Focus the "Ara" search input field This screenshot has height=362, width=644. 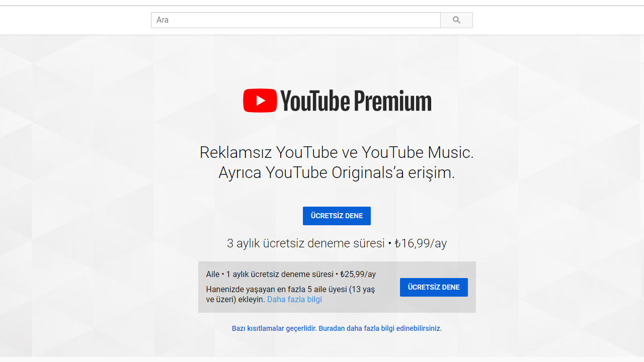point(296,20)
